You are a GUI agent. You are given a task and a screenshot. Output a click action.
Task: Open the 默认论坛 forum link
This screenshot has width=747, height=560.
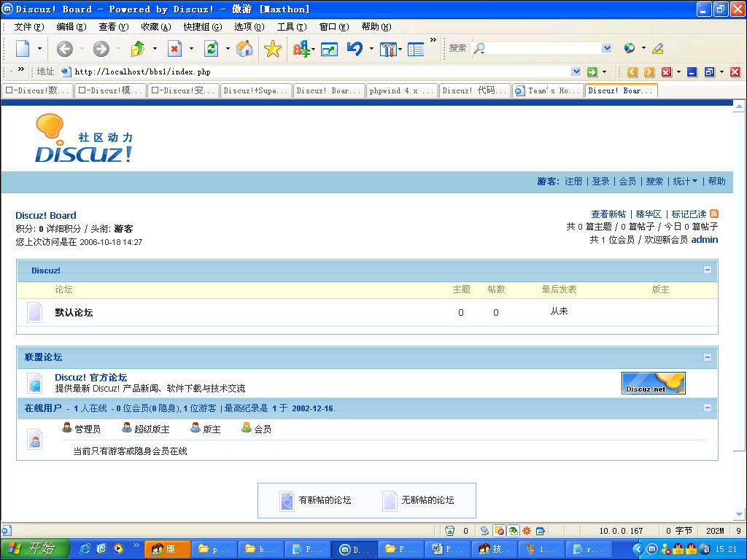click(74, 313)
